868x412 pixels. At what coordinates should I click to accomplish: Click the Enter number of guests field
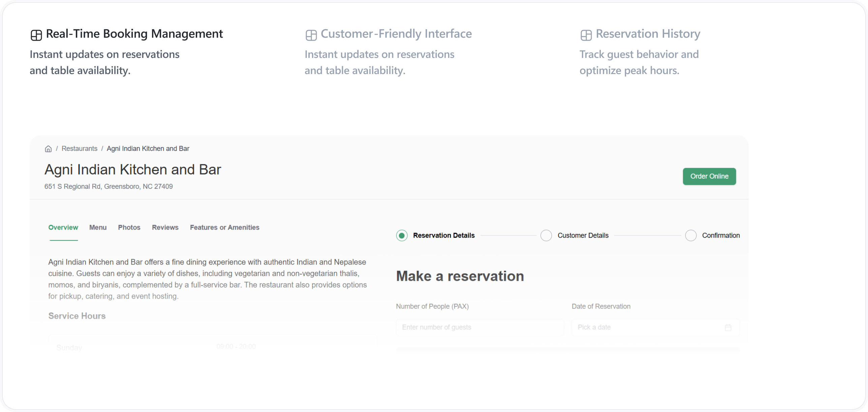point(480,327)
